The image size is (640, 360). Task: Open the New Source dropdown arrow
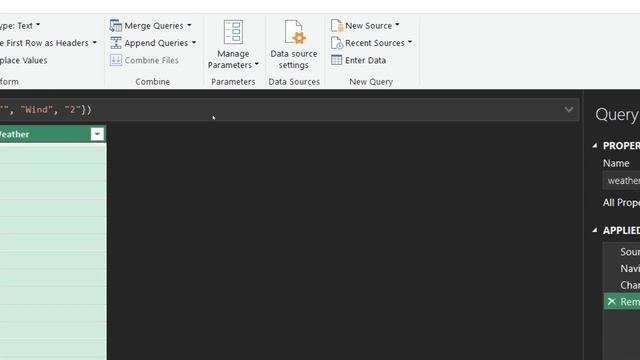(397, 25)
